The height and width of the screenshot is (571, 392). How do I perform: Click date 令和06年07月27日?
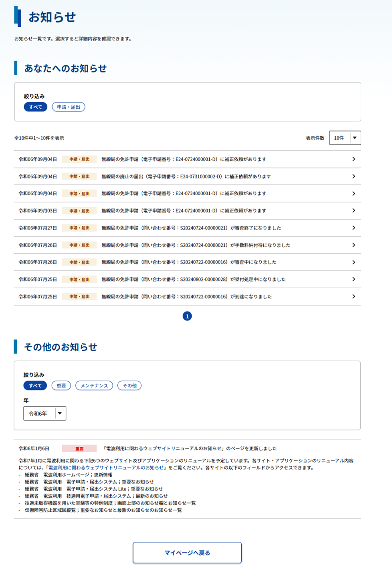coord(38,228)
